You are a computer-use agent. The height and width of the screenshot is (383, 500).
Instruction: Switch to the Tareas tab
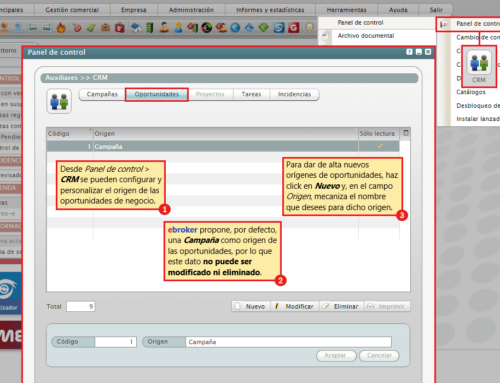tap(251, 94)
